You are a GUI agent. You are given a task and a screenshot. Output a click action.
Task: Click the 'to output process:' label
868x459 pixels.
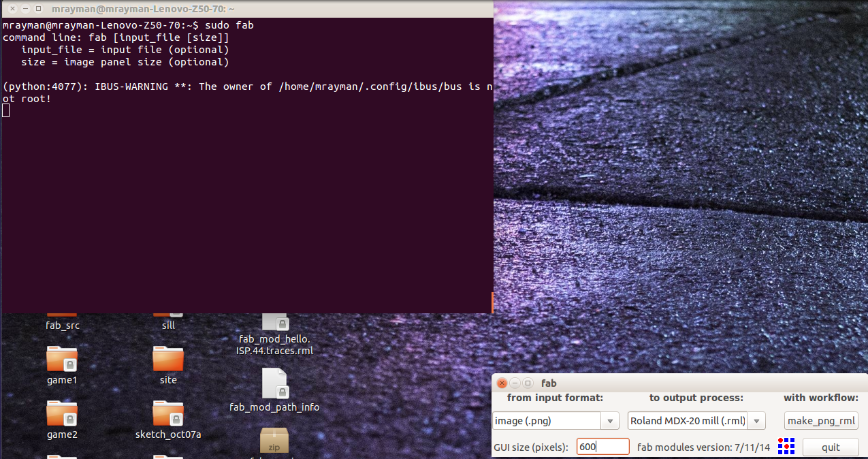coord(696,398)
